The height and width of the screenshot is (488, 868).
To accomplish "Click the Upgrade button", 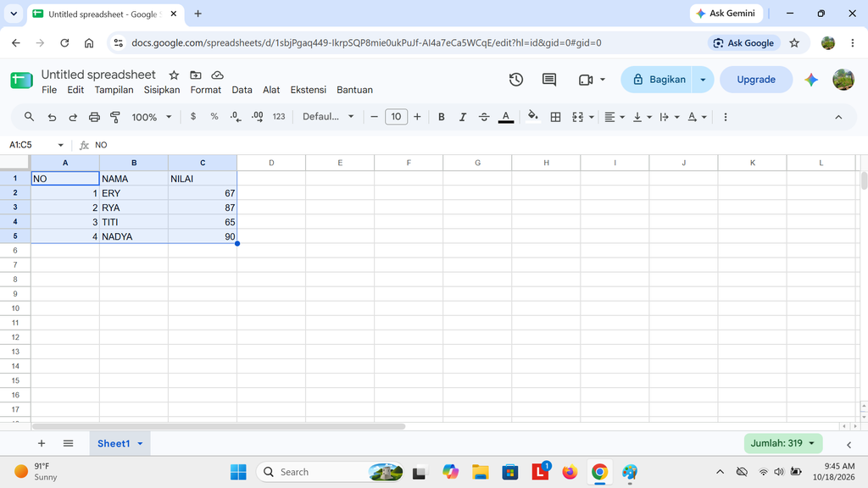I will click(755, 80).
